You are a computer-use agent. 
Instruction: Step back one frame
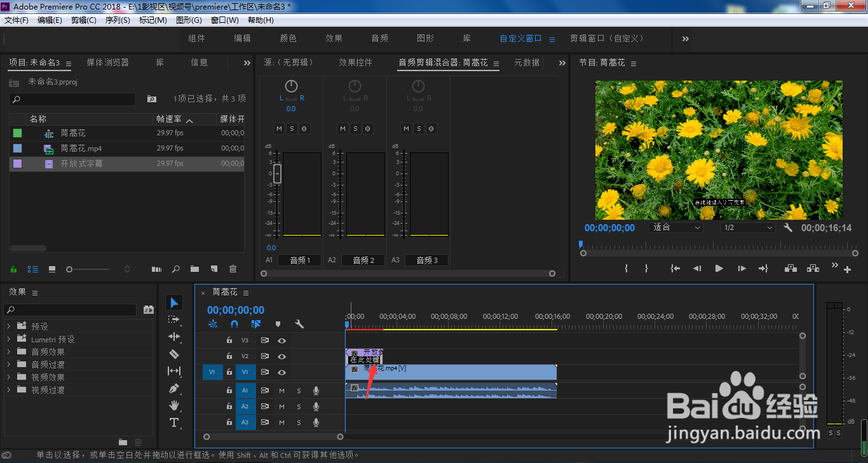click(x=697, y=269)
